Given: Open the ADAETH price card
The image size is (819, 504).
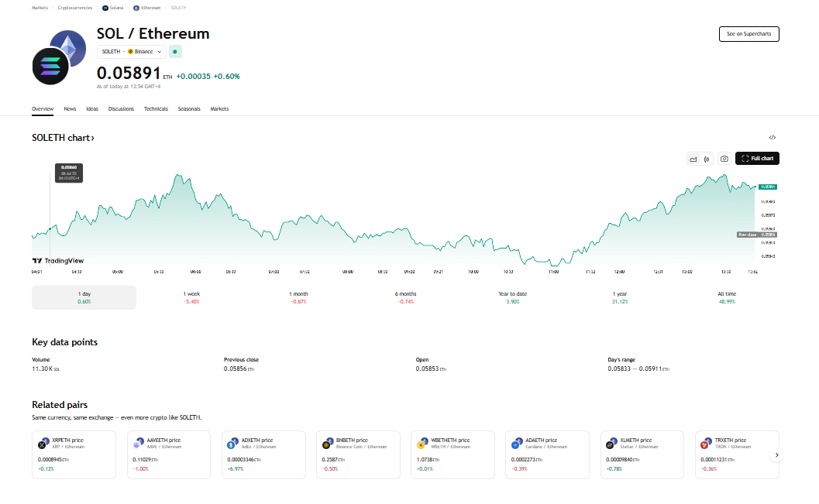Looking at the screenshot, I should pos(547,454).
